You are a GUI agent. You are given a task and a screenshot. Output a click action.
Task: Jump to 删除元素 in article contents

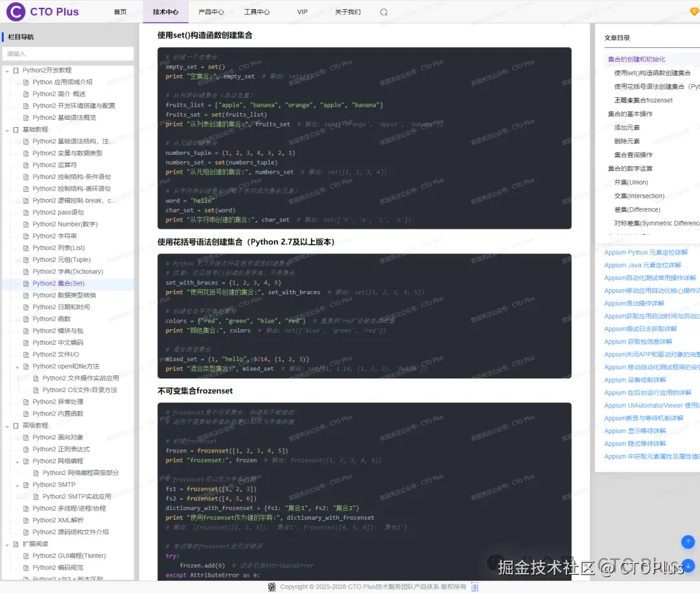pos(627,141)
